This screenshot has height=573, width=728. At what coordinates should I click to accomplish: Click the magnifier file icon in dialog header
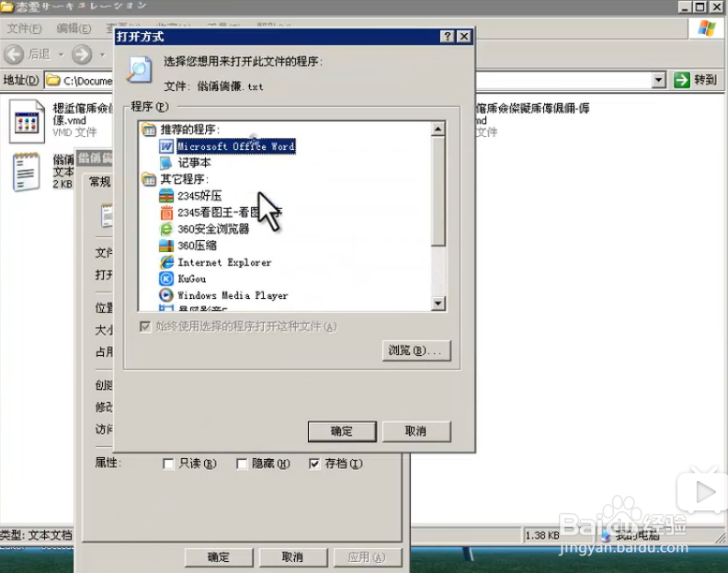point(140,70)
